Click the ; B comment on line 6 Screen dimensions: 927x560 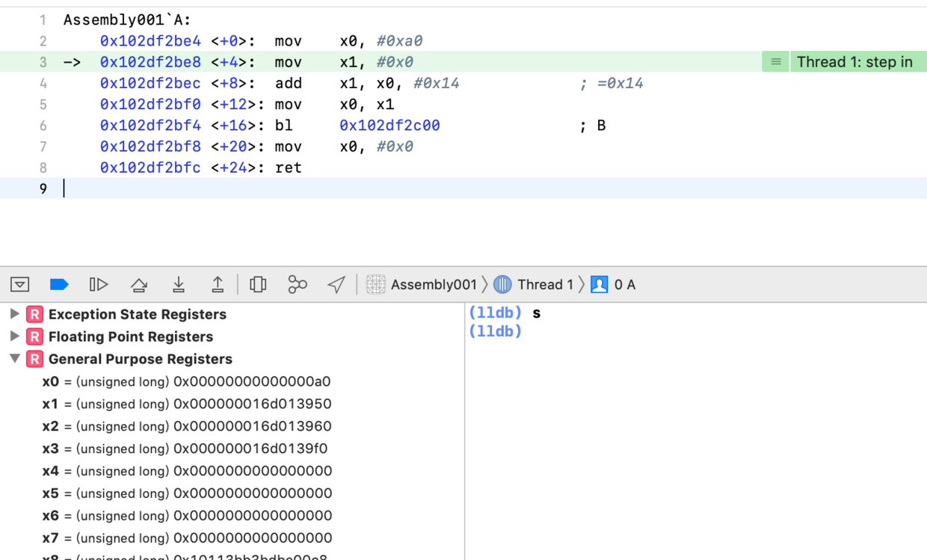coord(593,126)
